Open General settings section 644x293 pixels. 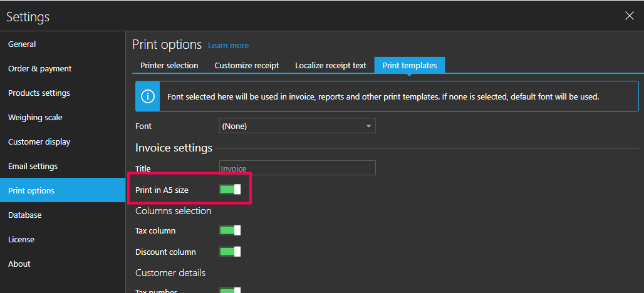(x=22, y=44)
